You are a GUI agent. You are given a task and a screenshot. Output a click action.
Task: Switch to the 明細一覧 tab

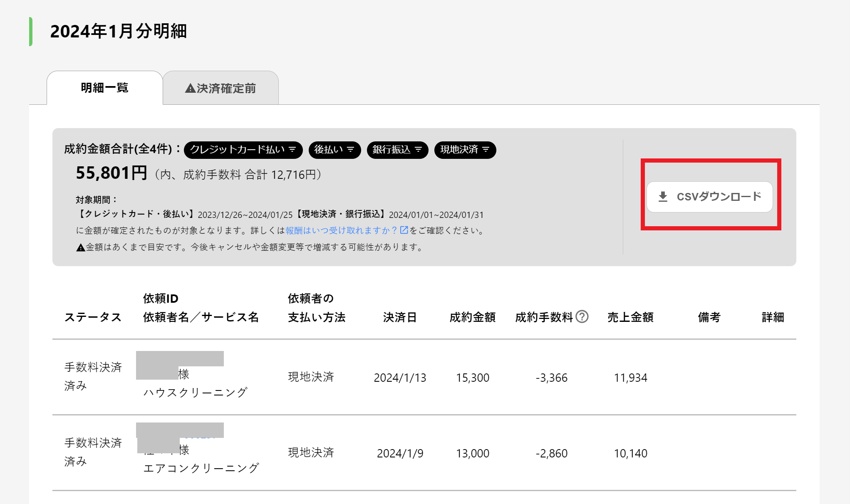point(104,88)
